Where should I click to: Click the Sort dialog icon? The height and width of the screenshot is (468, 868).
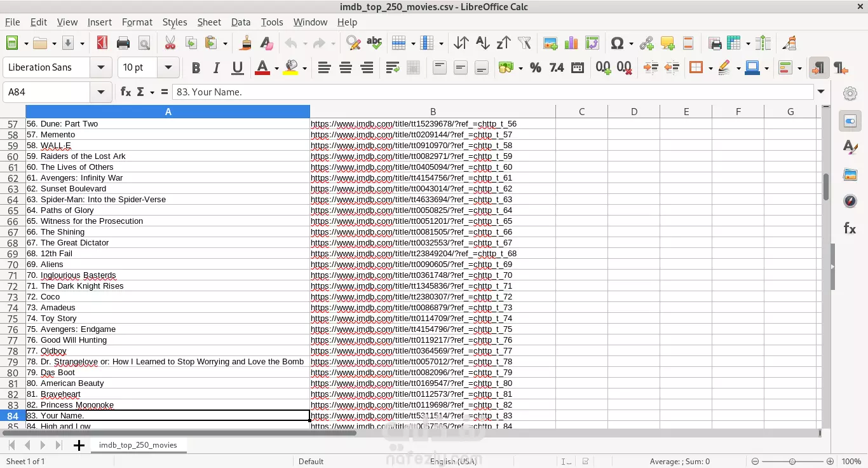[x=461, y=43]
